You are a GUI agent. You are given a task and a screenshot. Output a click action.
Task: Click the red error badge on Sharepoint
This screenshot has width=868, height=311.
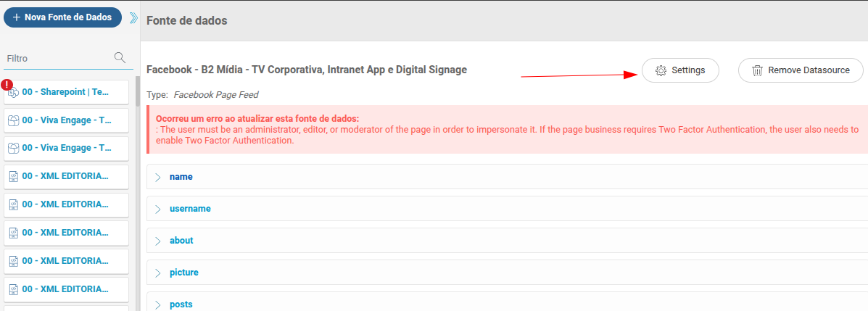tap(7, 85)
